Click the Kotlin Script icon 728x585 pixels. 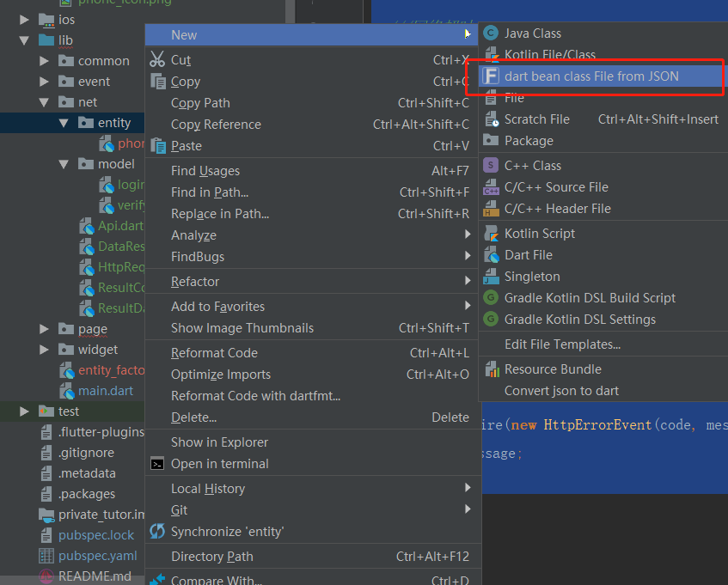pyautogui.click(x=492, y=234)
